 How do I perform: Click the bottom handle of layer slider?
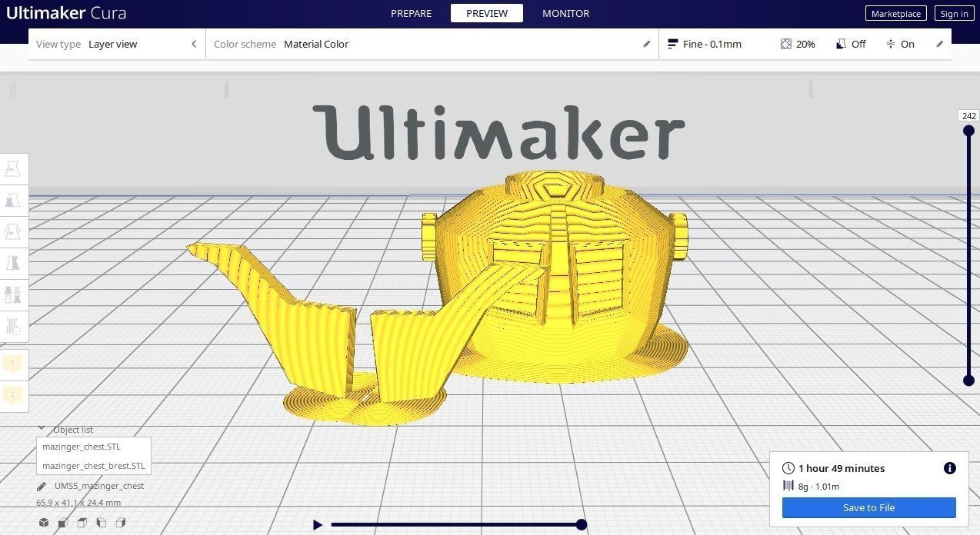(x=969, y=380)
